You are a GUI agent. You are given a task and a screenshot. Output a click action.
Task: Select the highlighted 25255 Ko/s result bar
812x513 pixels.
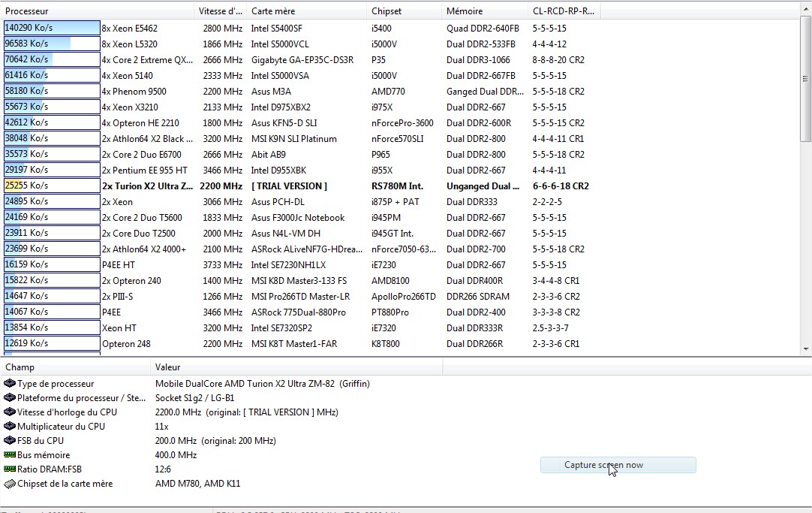tap(52, 186)
